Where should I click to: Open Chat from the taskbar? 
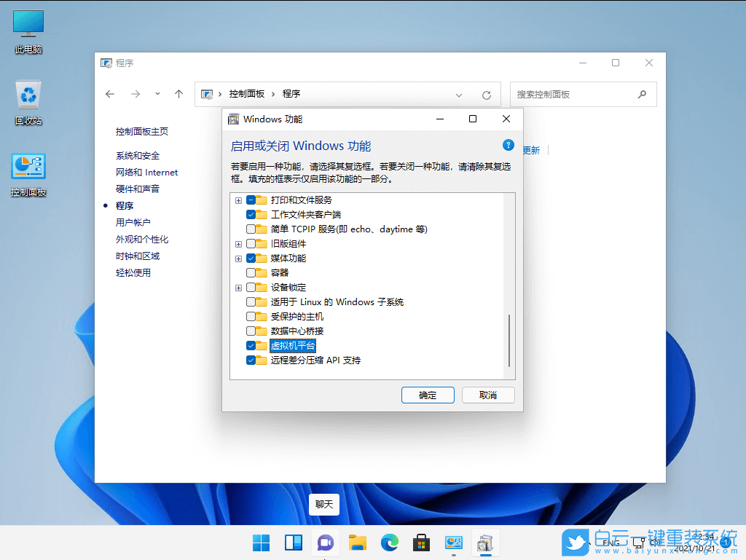325,543
